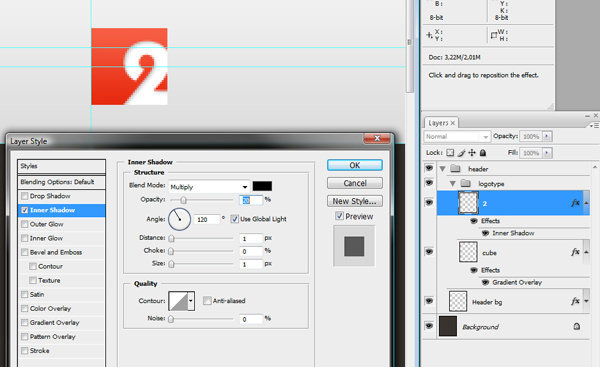The image size is (600, 367).
Task: Collapse effects arrow on cube layer
Action: (x=586, y=252)
